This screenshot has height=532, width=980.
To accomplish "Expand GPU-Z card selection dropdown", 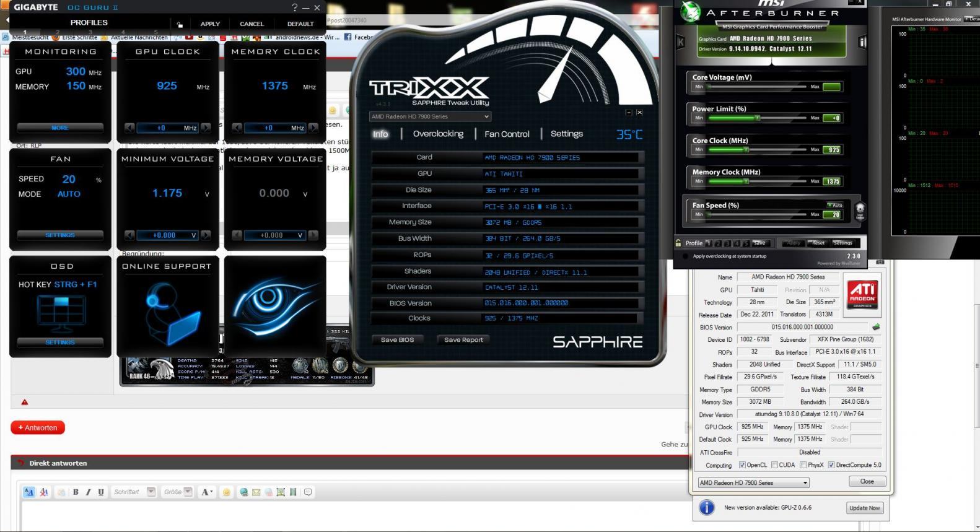I will click(753, 483).
